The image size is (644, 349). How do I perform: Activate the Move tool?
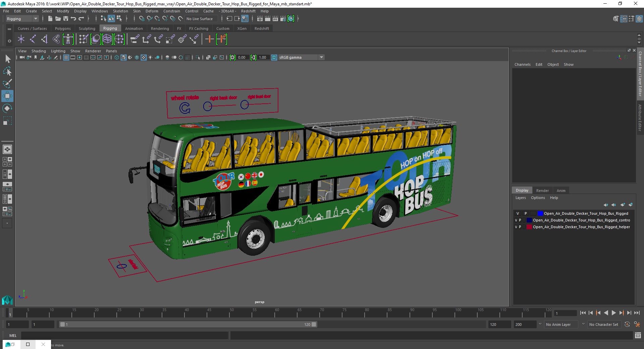click(7, 96)
